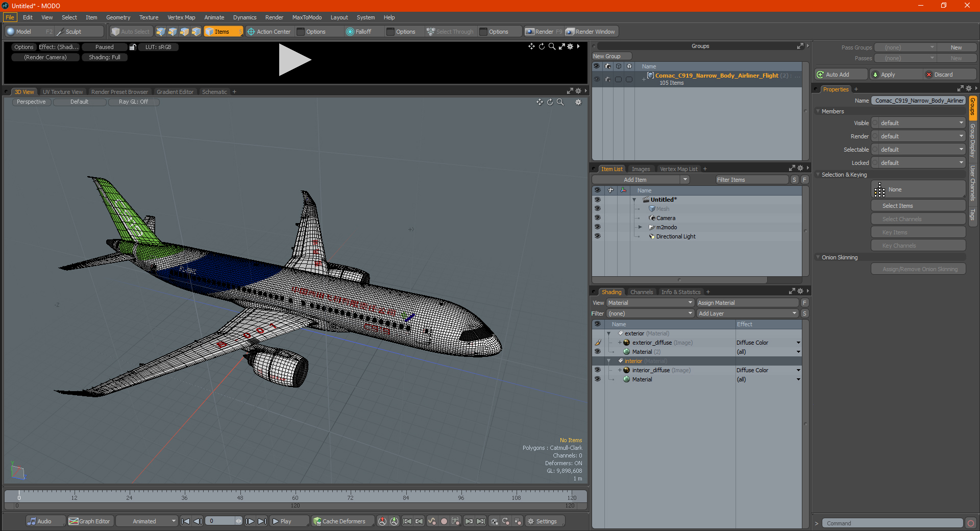This screenshot has height=531, width=980.
Task: Toggle visibility of exterior Material layer
Action: point(597,352)
